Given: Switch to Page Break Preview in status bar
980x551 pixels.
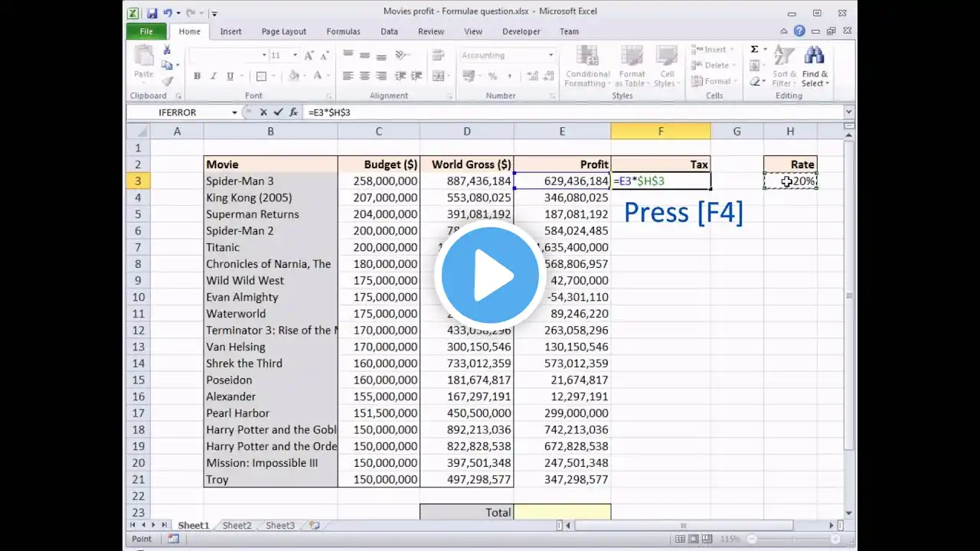Looking at the screenshot, I should point(709,539).
